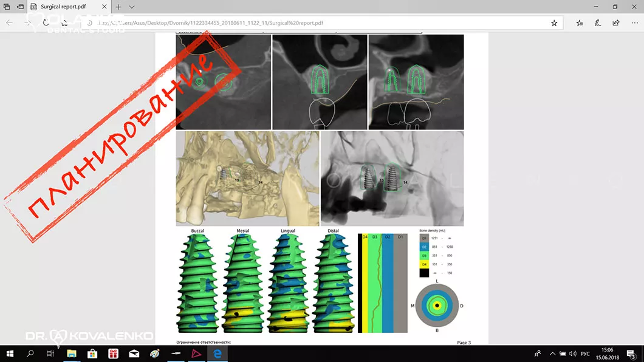Image resolution: width=644 pixels, height=362 pixels.
Task: Open a new tab with the plus button
Action: click(118, 7)
